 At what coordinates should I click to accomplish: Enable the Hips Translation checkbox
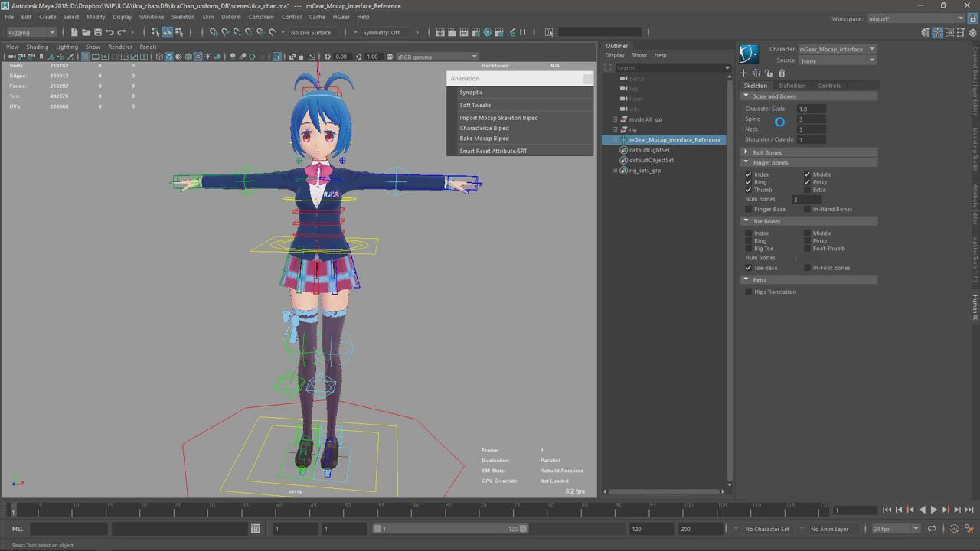749,292
